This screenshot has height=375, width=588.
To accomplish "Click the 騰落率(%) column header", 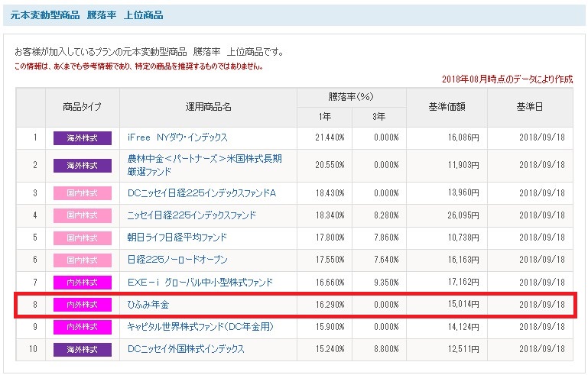I will click(352, 97).
